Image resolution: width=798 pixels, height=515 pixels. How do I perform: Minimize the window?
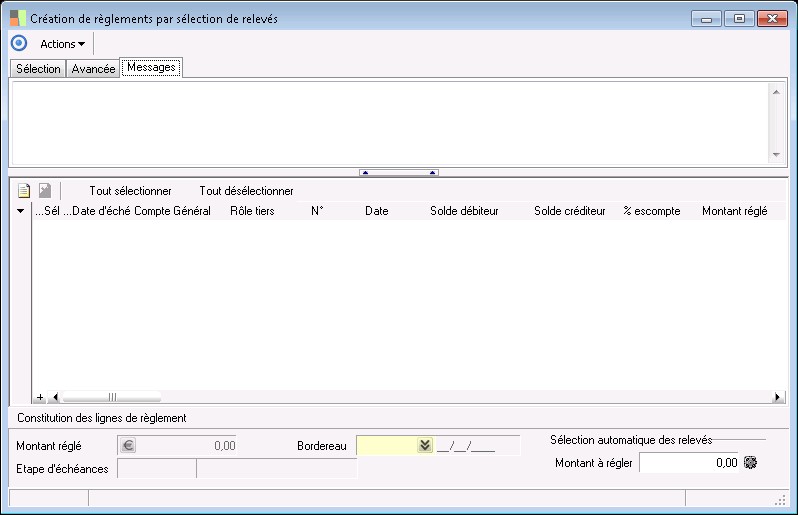(706, 19)
